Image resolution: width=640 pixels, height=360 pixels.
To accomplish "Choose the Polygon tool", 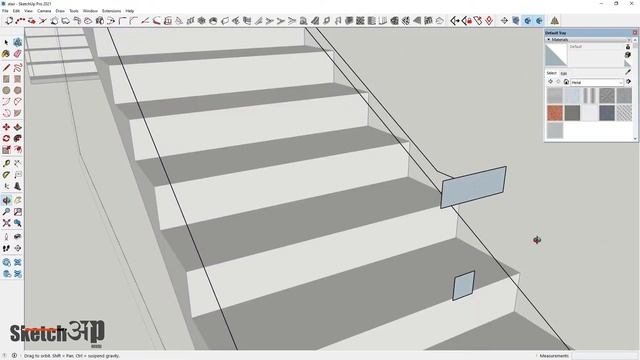I will pyautogui.click(x=18, y=90).
